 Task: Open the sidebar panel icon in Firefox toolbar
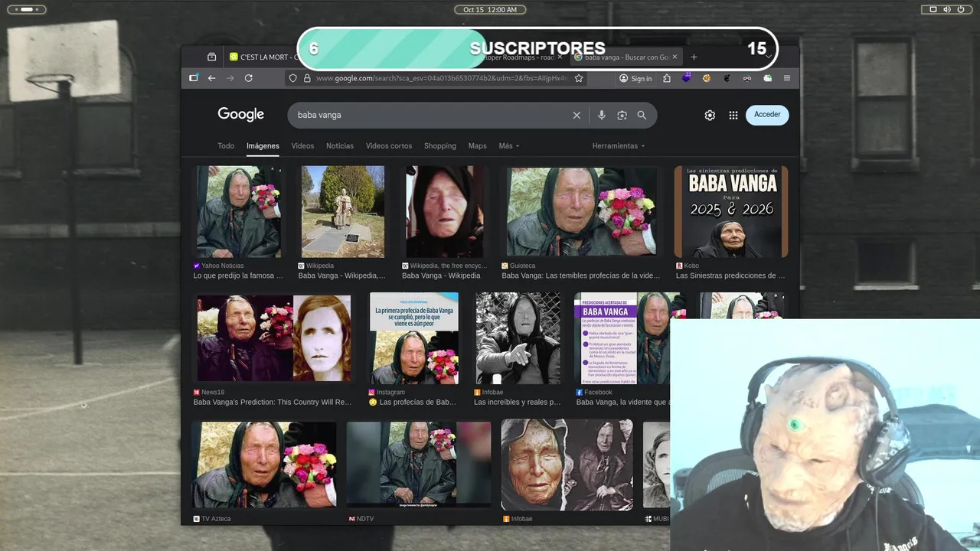(x=194, y=78)
